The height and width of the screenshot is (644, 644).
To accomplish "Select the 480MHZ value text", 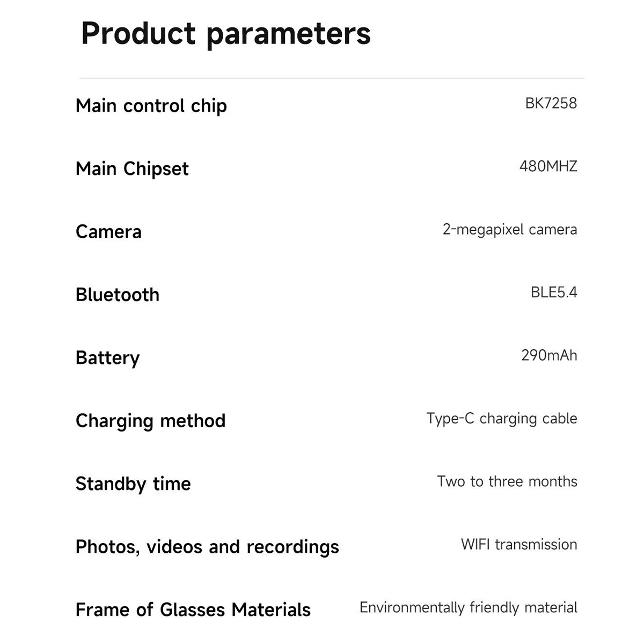I will pos(548,166).
